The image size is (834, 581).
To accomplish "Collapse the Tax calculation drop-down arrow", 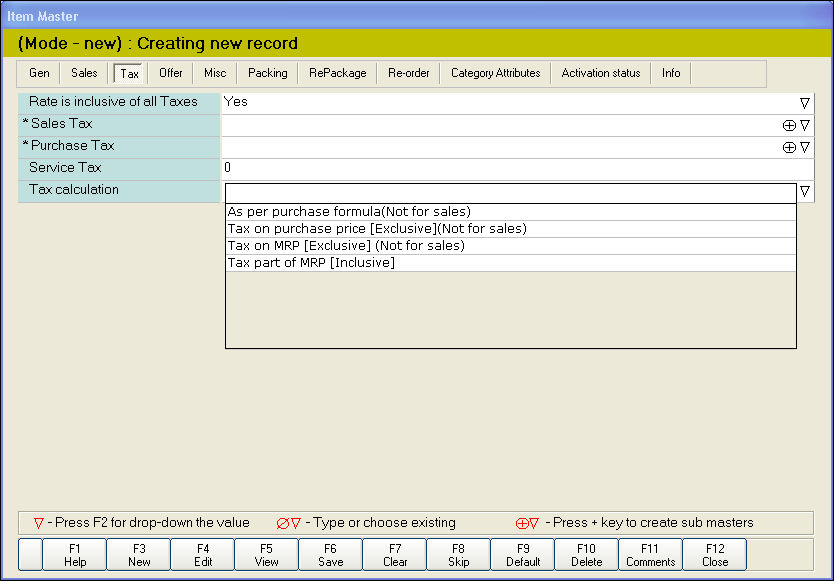I will tap(805, 192).
